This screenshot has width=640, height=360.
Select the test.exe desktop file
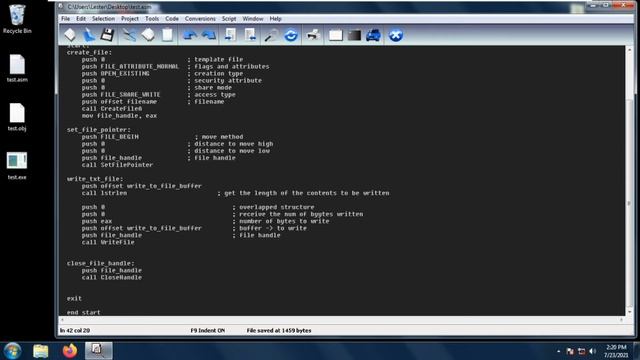click(17, 166)
